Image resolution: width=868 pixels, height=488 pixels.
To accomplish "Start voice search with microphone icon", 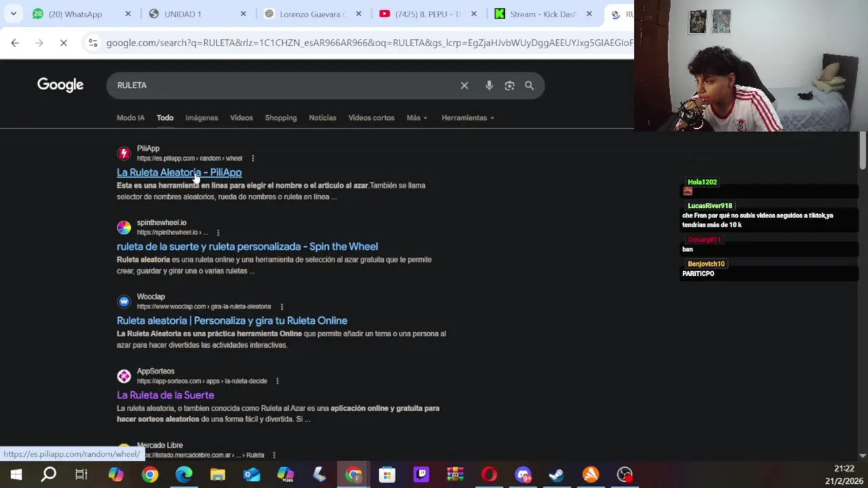I will point(489,85).
